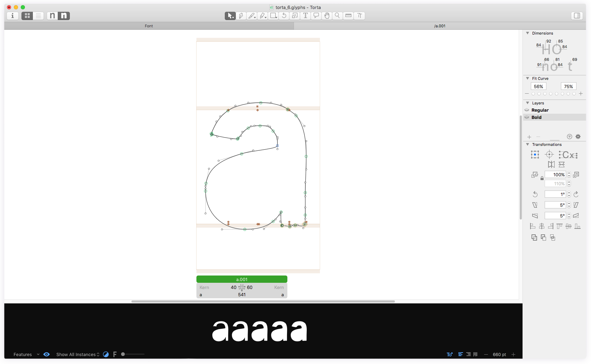Image resolution: width=591 pixels, height=364 pixels.
Task: Toggle the right sidebar panel button
Action: point(577,16)
